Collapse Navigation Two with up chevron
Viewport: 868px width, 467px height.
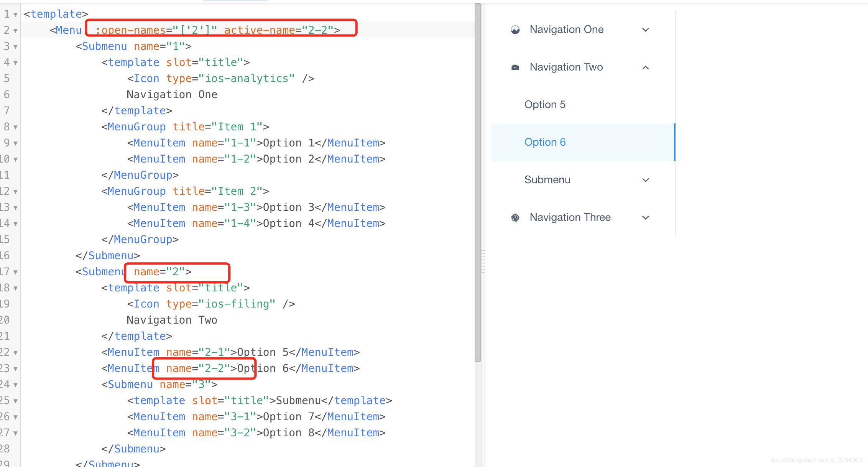pos(646,67)
